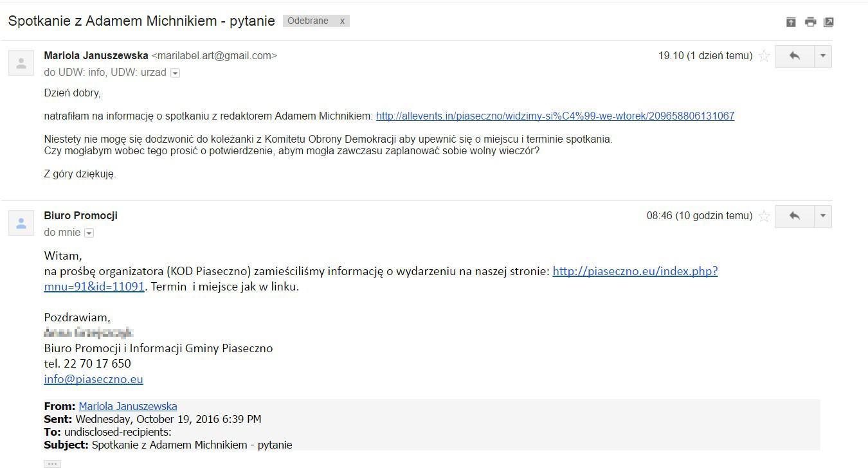Click the info@piaseczno.eu email address
The width and height of the screenshot is (868, 473).
point(93,379)
